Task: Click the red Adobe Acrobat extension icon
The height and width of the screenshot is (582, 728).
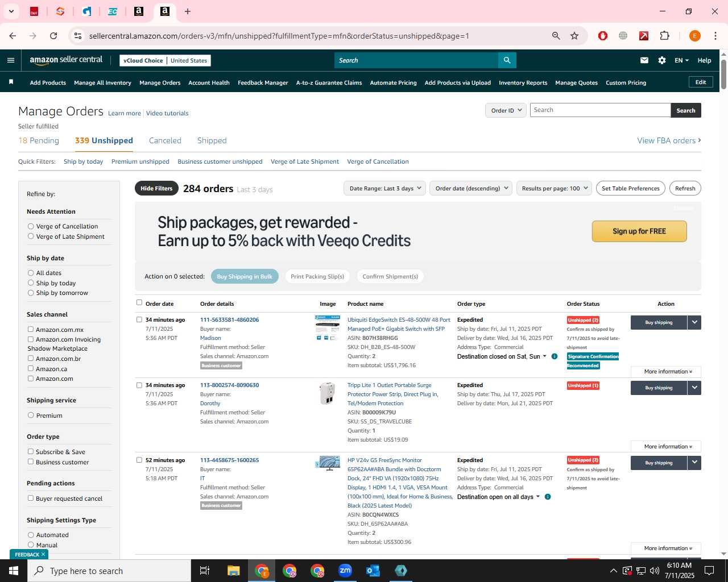Action: 644,36
